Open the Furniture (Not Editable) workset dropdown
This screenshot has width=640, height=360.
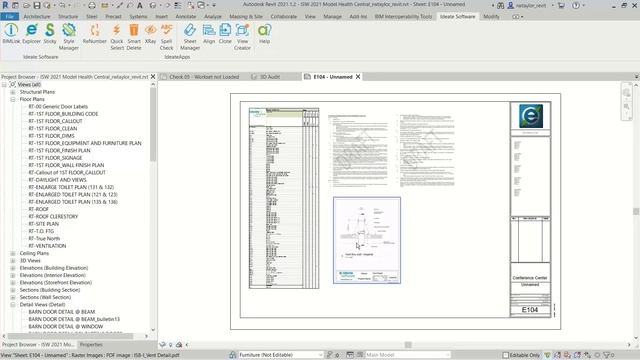(281, 355)
